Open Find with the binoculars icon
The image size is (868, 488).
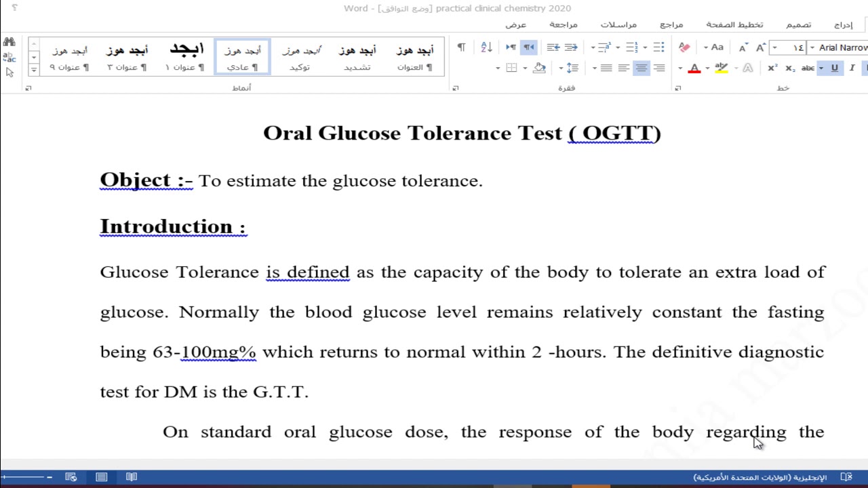pyautogui.click(x=9, y=42)
